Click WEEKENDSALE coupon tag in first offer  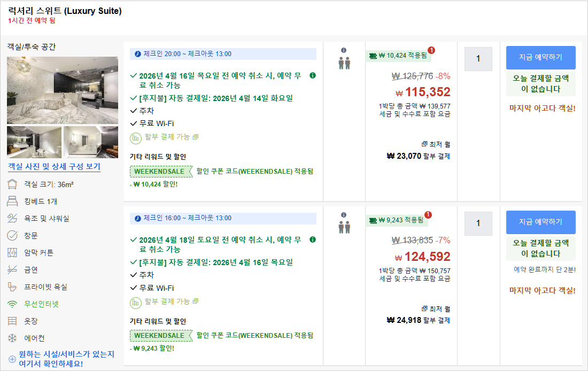160,172
